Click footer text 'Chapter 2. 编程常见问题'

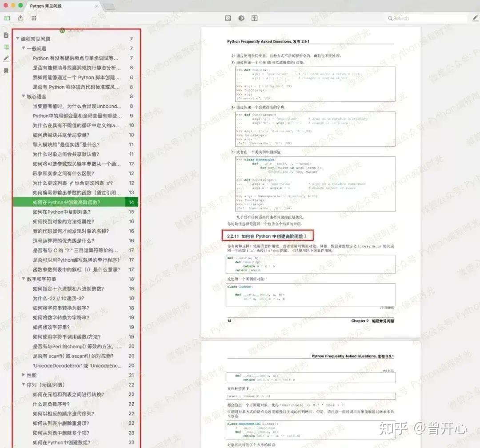(372, 321)
